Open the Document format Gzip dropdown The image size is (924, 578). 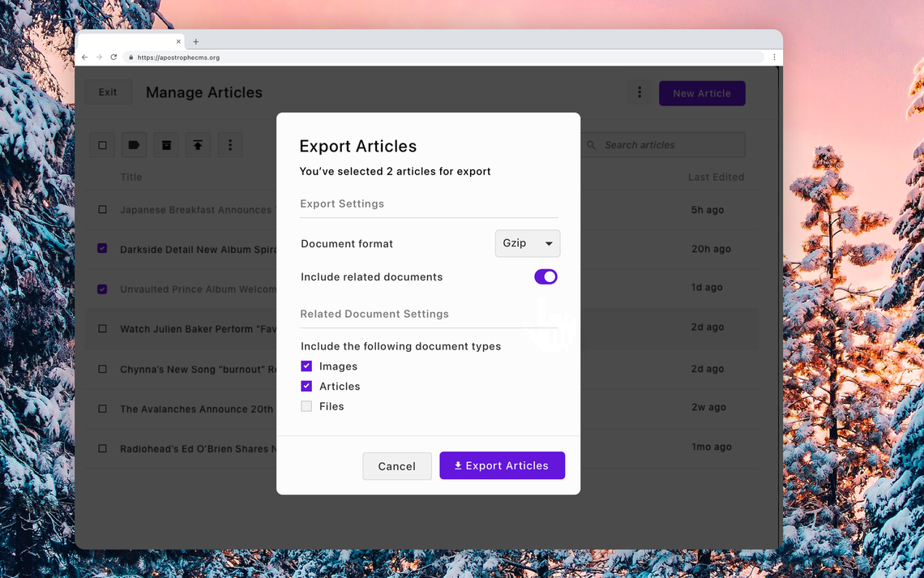(x=528, y=243)
